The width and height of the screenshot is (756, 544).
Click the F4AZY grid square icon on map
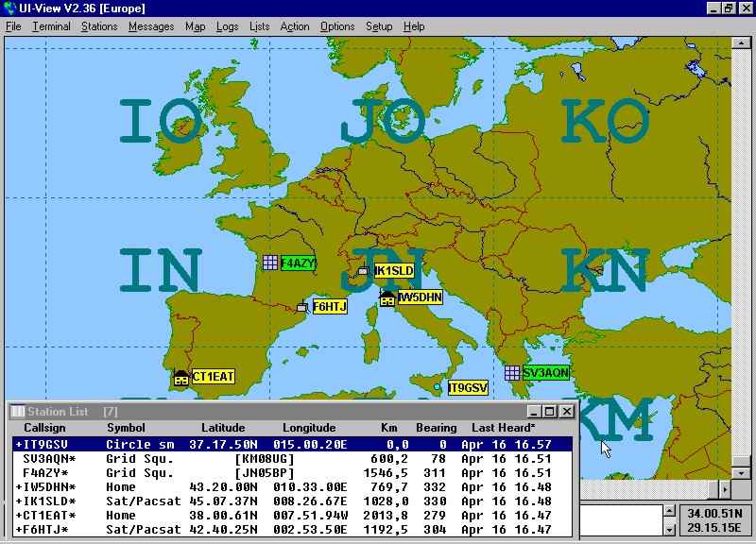(270, 263)
